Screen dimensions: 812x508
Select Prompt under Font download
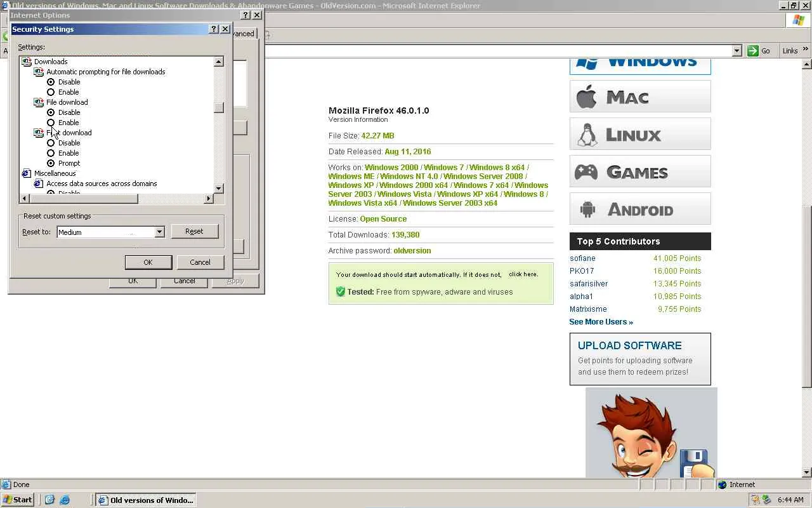click(51, 163)
